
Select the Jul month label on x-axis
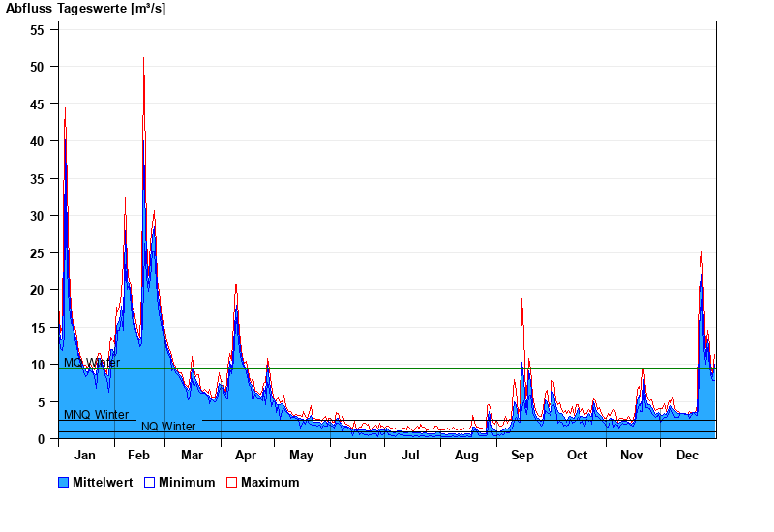click(x=411, y=456)
